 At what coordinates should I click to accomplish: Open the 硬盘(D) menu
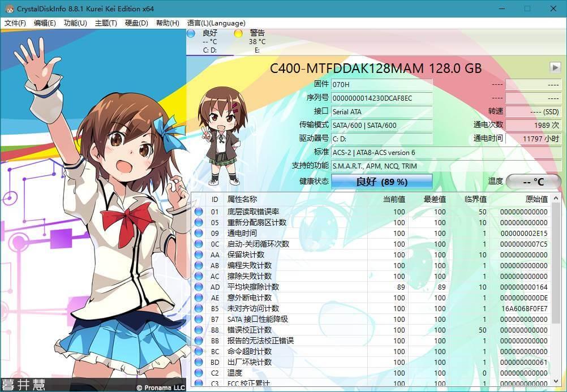[x=135, y=23]
